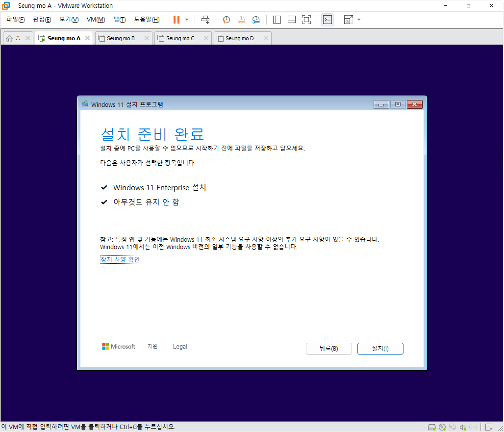Click the Windows 11 setup title icon
The height and width of the screenshot is (432, 504).
tap(85, 104)
